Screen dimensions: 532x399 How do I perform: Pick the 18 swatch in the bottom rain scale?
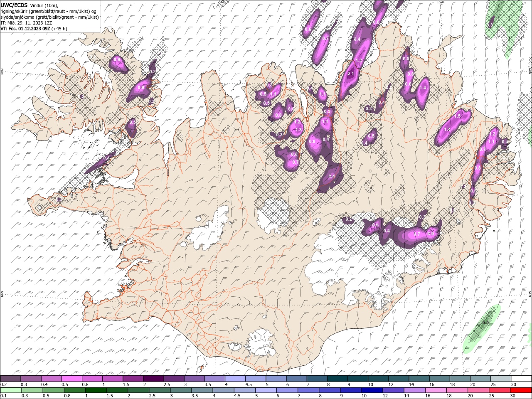point(457,390)
